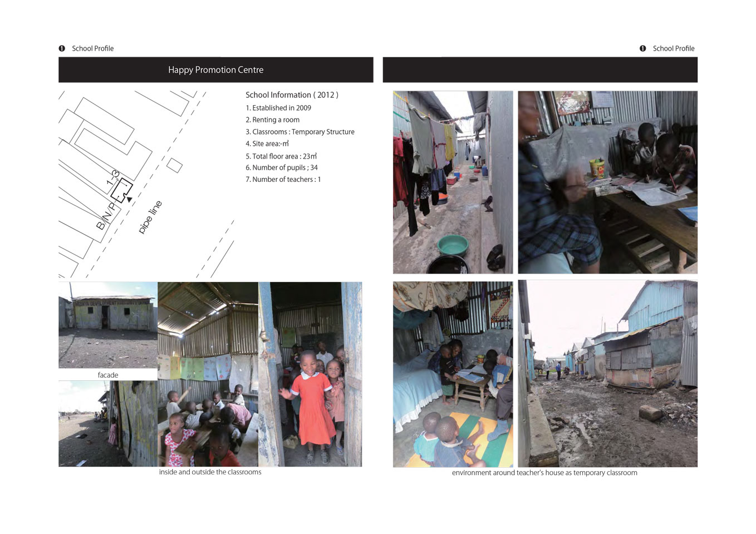Image resolution: width=756 pixels, height=534 pixels.
Task: Click the numbered bullet beside left School Profile
Action: (x=62, y=48)
